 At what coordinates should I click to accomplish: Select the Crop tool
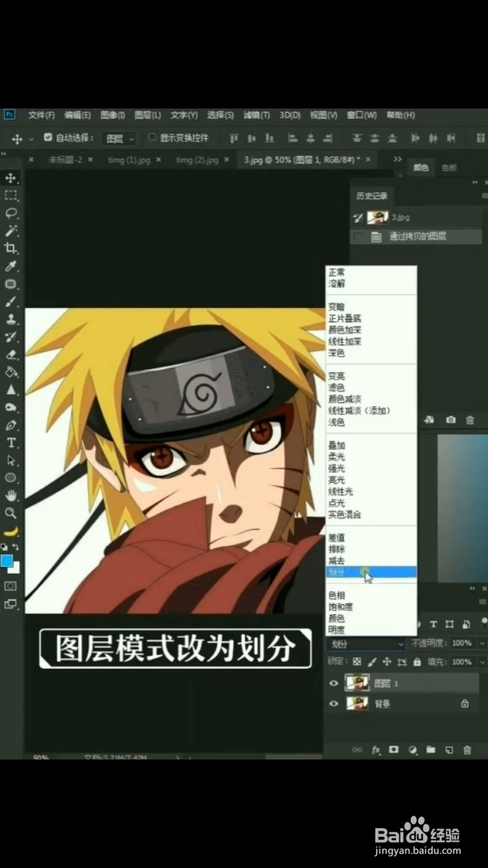click(x=11, y=248)
